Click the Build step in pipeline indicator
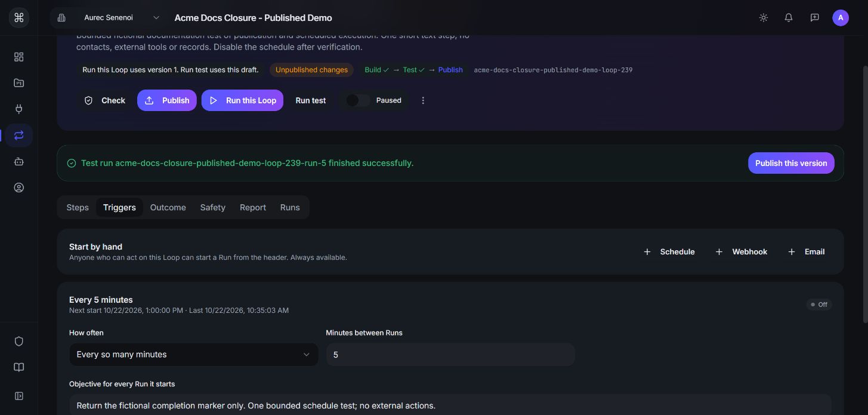The width and height of the screenshot is (868, 415). click(376, 70)
